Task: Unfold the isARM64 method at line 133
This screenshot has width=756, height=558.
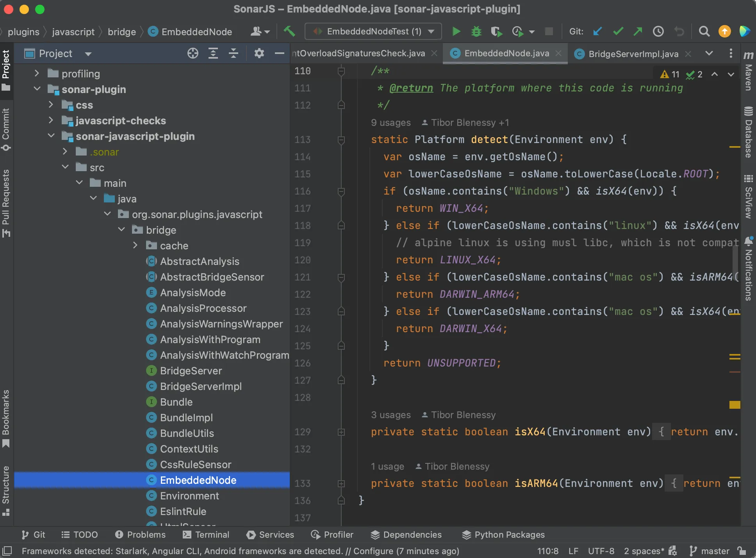Action: [x=341, y=483]
